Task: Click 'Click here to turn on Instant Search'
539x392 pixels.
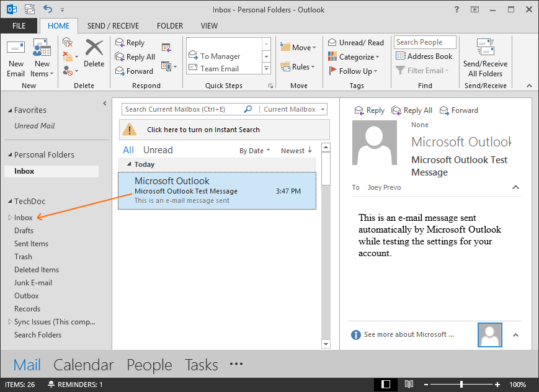Action: pyautogui.click(x=203, y=130)
